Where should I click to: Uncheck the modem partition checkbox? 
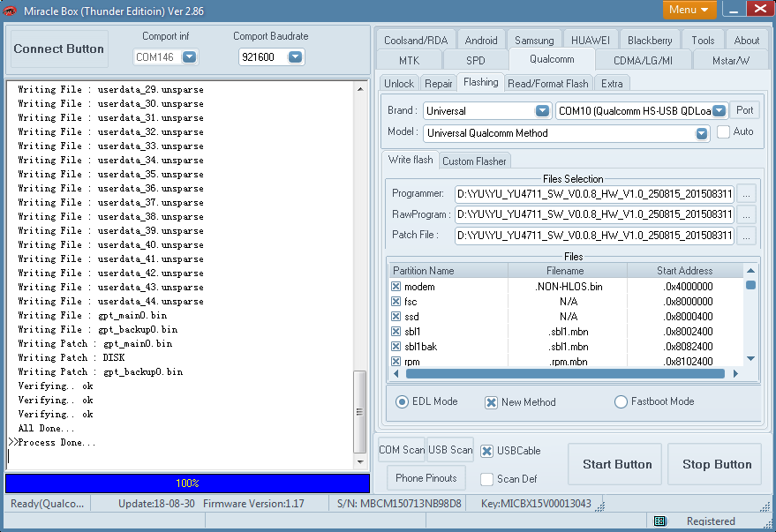396,287
